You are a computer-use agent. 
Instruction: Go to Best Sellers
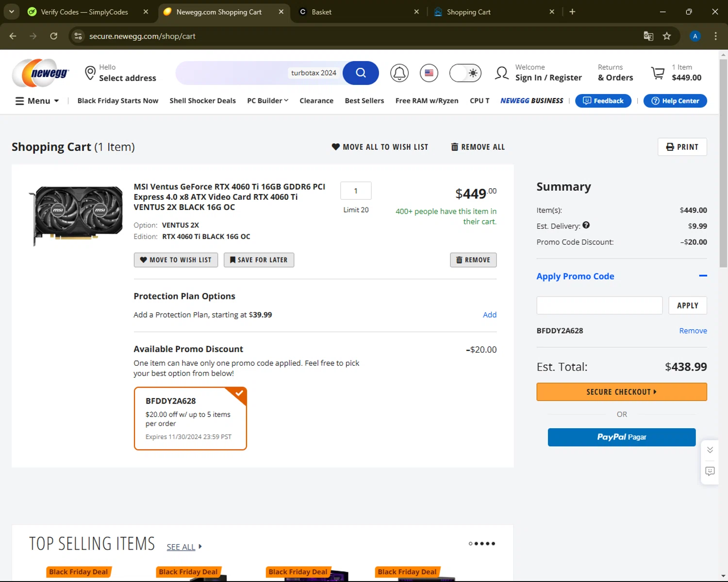click(x=364, y=101)
